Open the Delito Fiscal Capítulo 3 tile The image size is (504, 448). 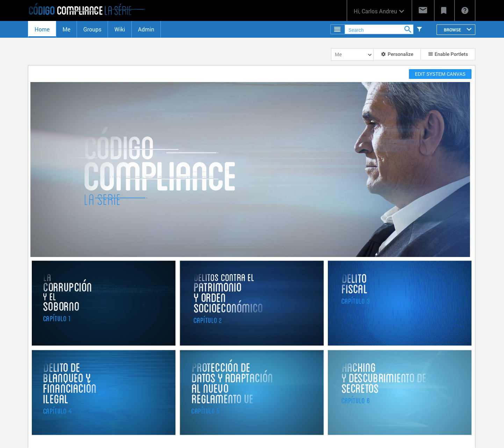[x=399, y=303]
